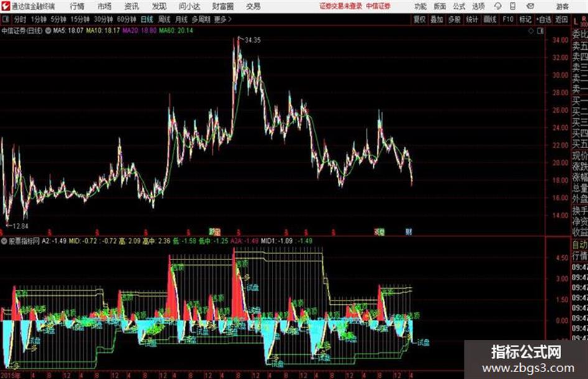Click the panel layout icon left of 分时
Image resolution: width=588 pixels, height=379 pixels.
6,19
